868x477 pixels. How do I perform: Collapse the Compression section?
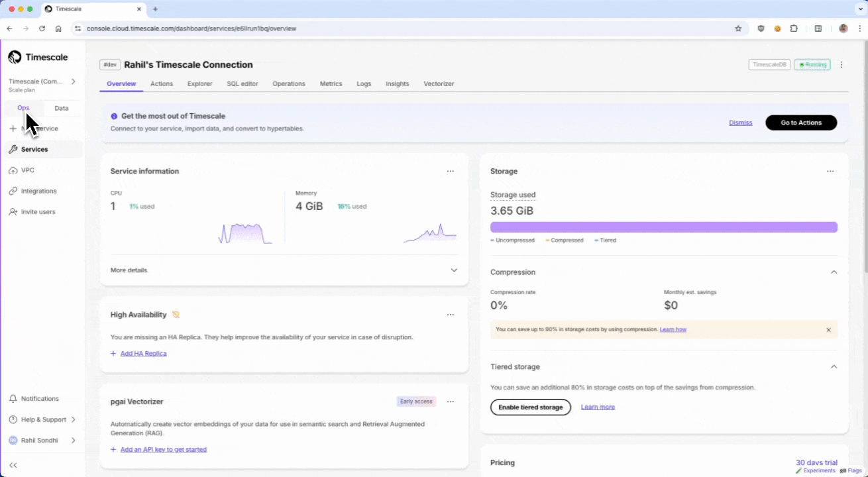[x=834, y=272]
